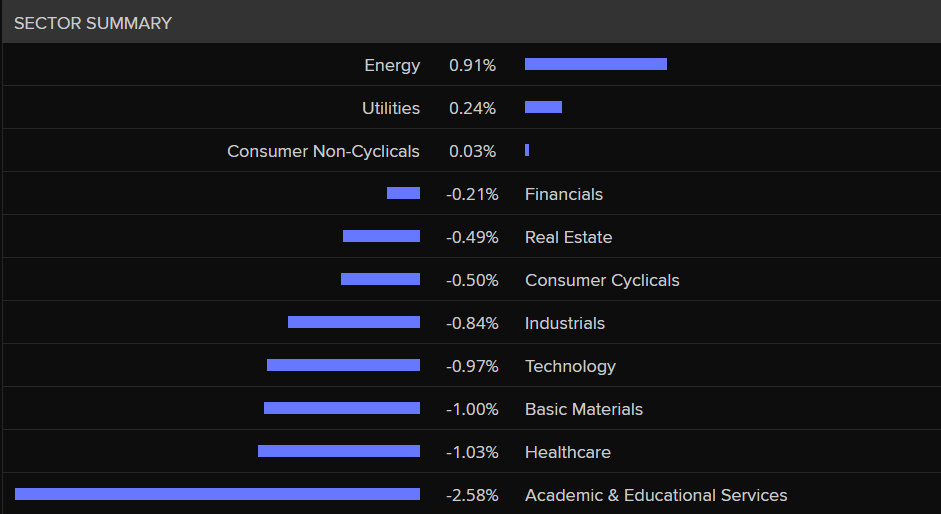
Task: Click the Technology negative performance bar
Action: pyautogui.click(x=343, y=365)
